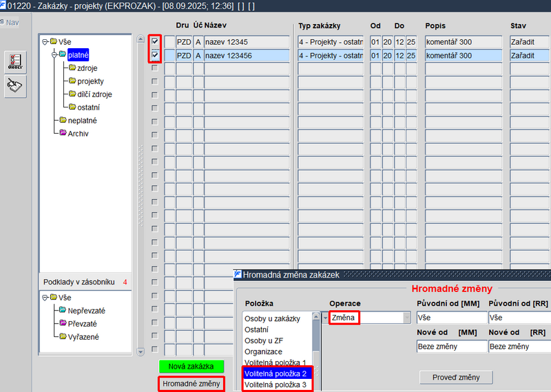551x392 pixels.
Task: Collapse the Vše node under Podklady v zásobníku
Action: (45, 298)
